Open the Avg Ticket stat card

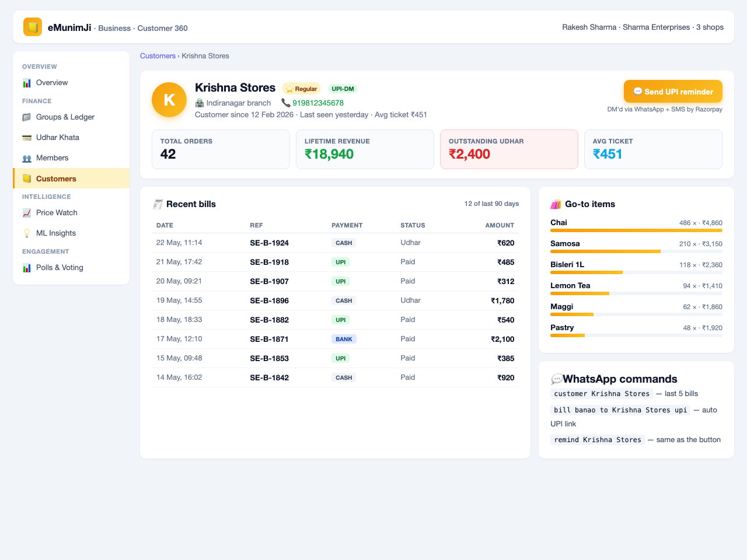[x=653, y=149]
